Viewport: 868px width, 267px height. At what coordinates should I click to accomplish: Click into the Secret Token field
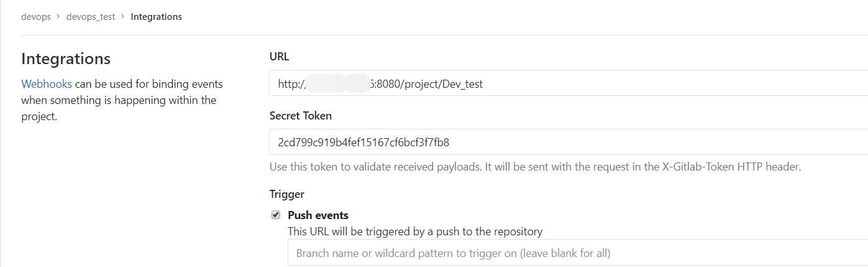tap(569, 142)
